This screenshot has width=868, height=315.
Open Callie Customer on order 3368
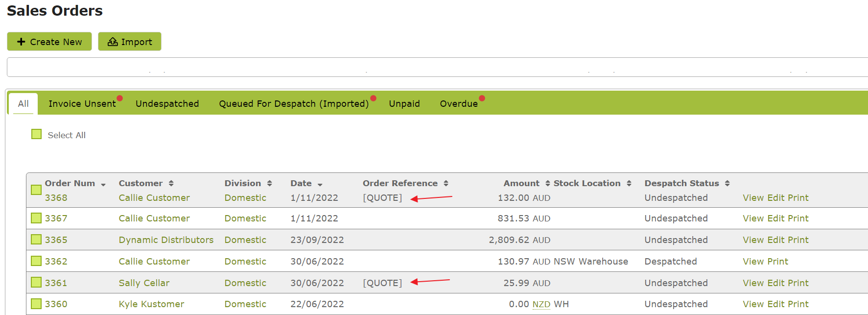(154, 197)
